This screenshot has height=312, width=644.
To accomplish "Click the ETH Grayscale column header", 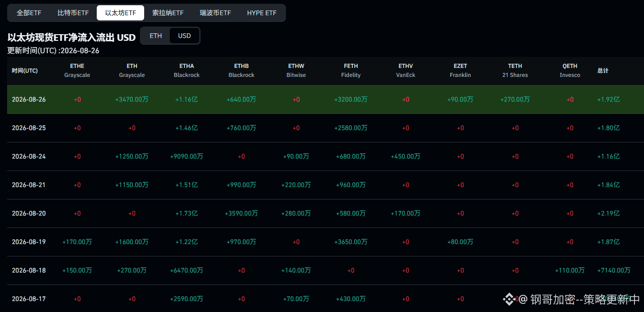I will pos(132,71).
